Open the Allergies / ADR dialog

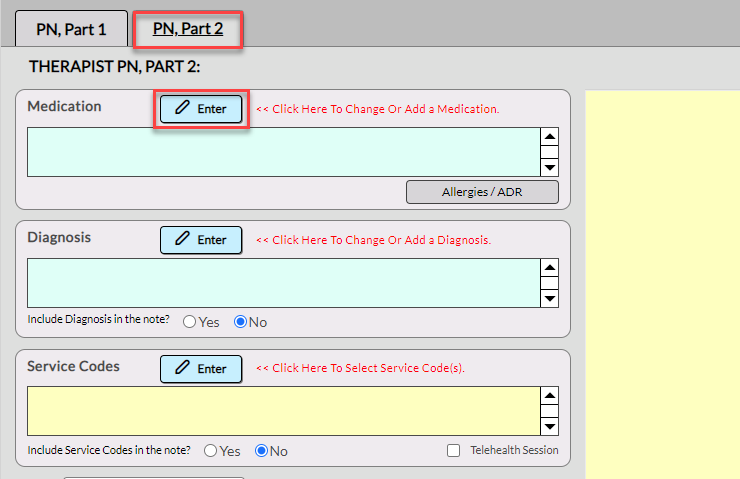click(482, 192)
